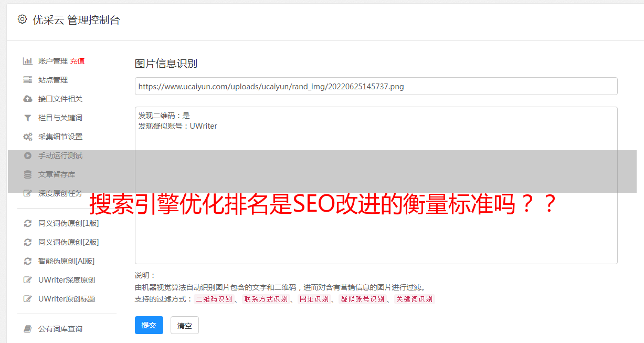The height and width of the screenshot is (343, 644).
Task: Click the 清空 button
Action: [185, 325]
